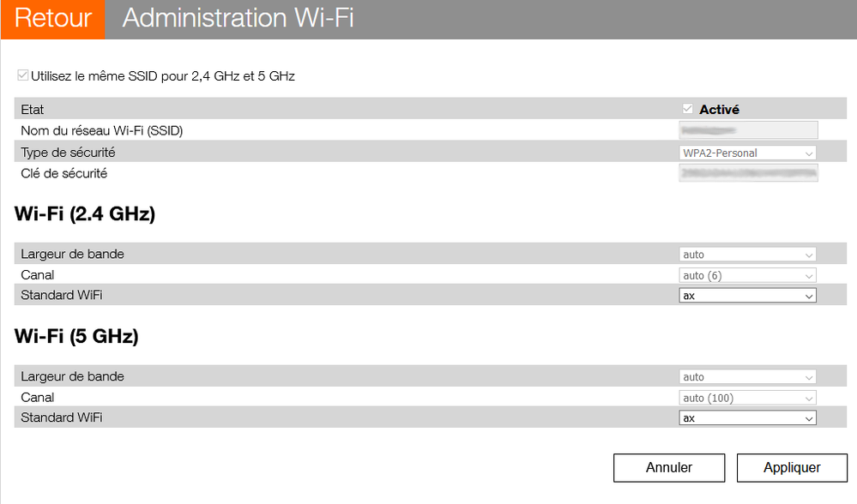
Task: Open the Standard WiFi dropdown under Wi-Fi 2.4 GHz
Action: tap(746, 295)
